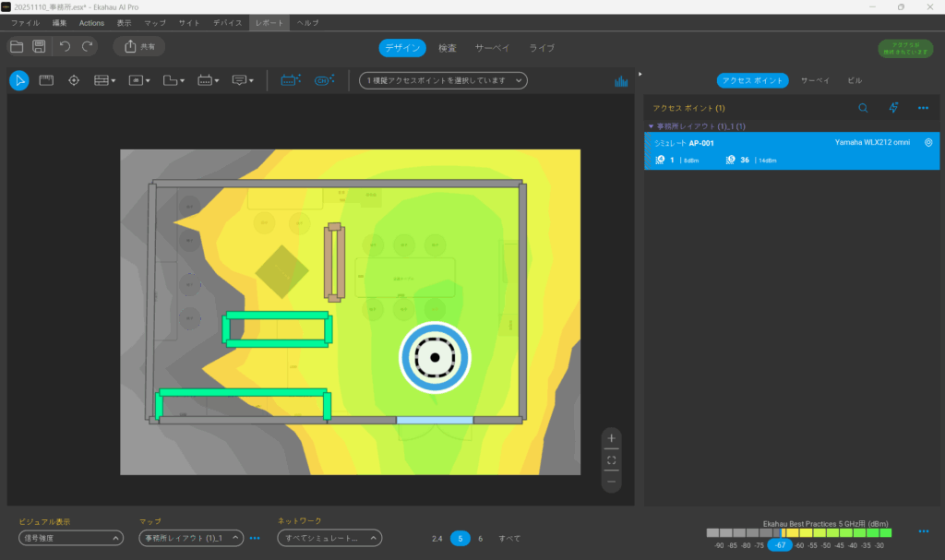Click the lightning bolt auto-planner icon
Viewport: 945px width, 560px height.
click(x=893, y=108)
